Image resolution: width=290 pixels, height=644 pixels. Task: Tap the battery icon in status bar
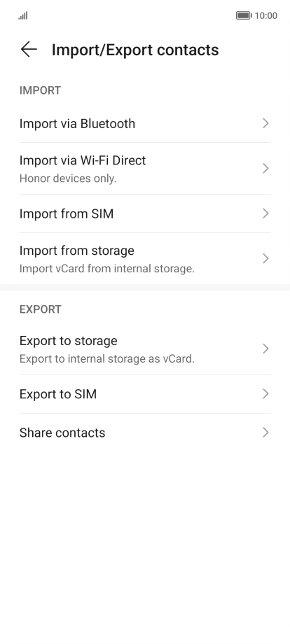244,15
